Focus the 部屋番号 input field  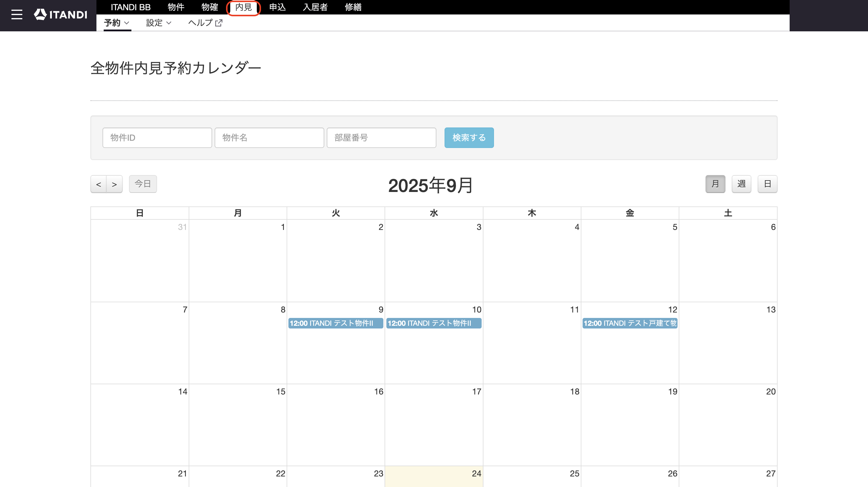382,137
